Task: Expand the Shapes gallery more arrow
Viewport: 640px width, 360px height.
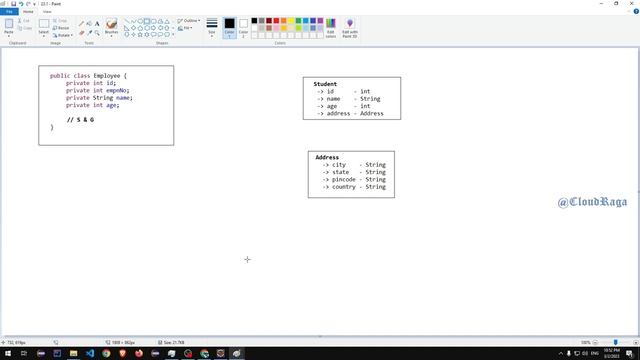Action: click(173, 35)
